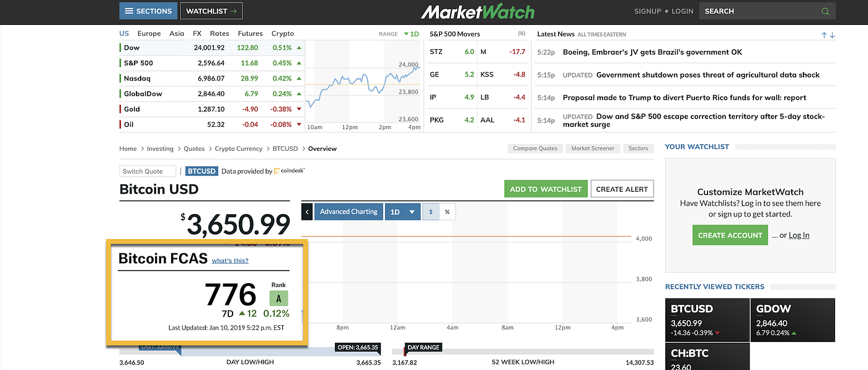Screen dimensions: 868x370
Task: Select the Rates markets tab
Action: pyautogui.click(x=219, y=34)
